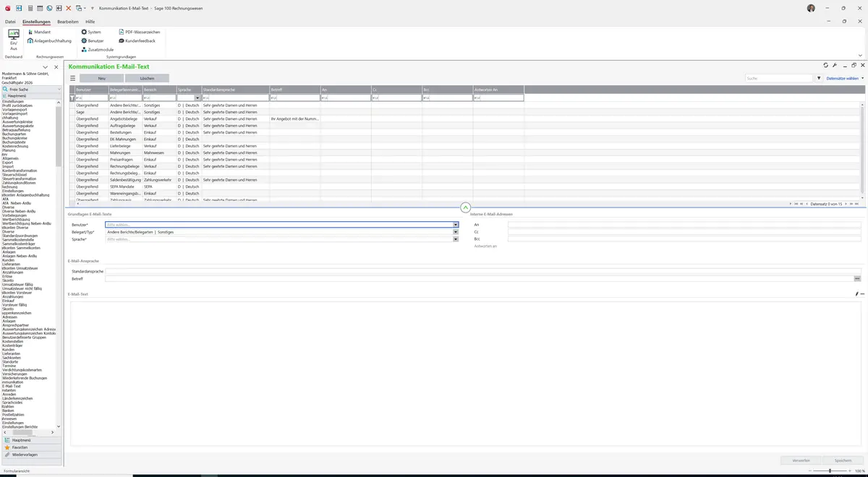The width and height of the screenshot is (868, 477).
Task: Select E-Mail-Text in the navigation tree
Action: point(12,386)
